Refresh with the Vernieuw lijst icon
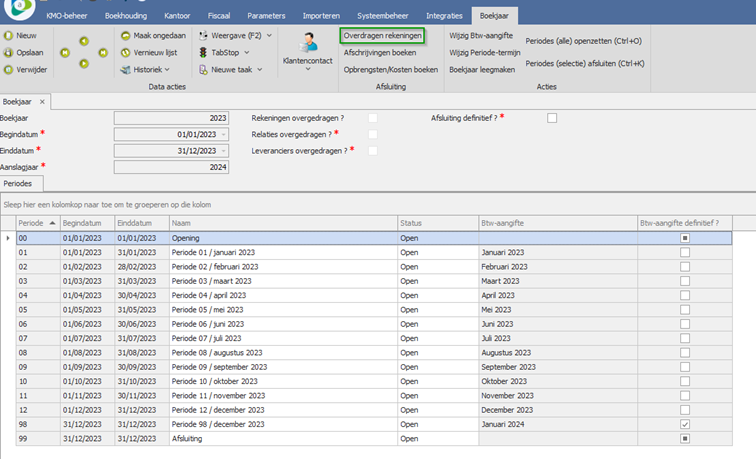 click(x=125, y=52)
